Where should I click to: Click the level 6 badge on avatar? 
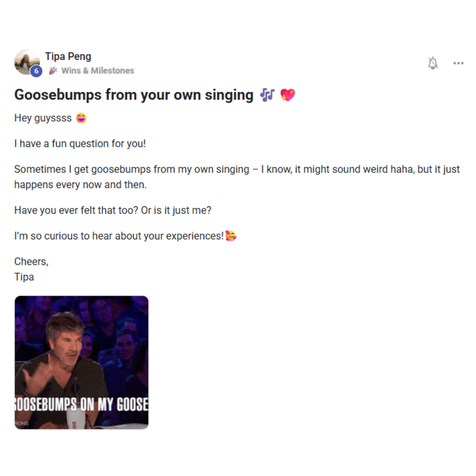(x=36, y=71)
